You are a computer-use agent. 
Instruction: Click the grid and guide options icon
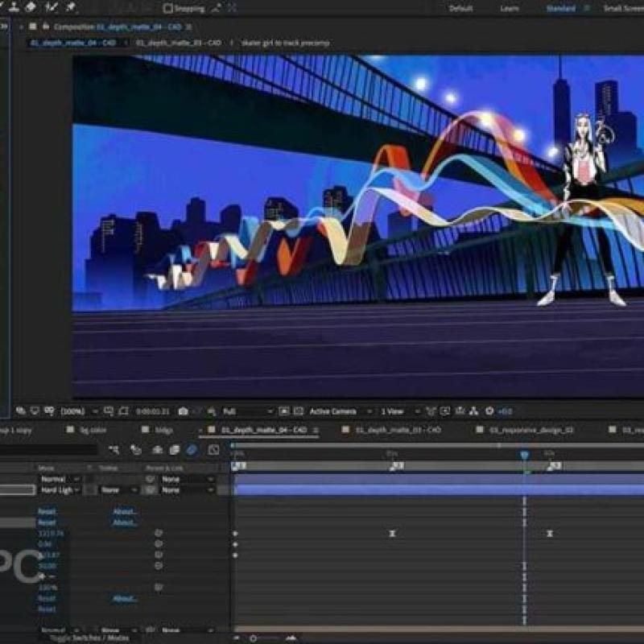[109, 411]
